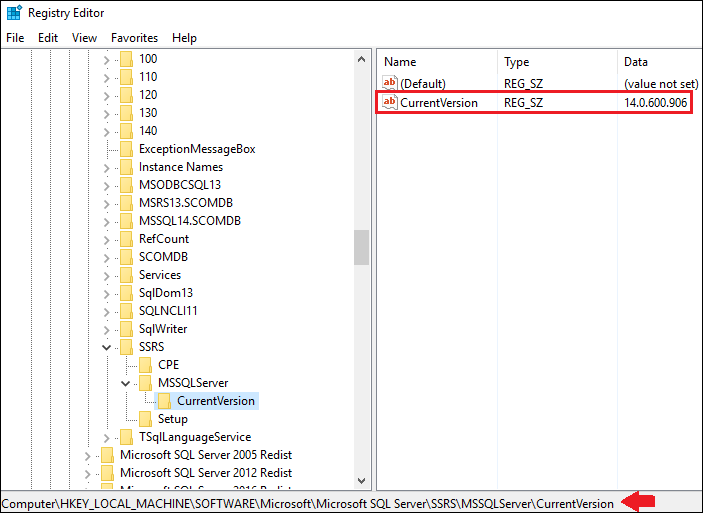The image size is (703, 513).
Task: Click the string icon of the CurrentVersion value
Action: [x=389, y=102]
